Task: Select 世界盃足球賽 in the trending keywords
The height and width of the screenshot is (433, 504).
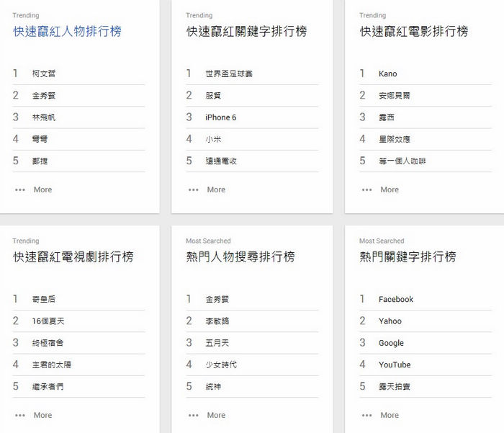Action: 228,73
